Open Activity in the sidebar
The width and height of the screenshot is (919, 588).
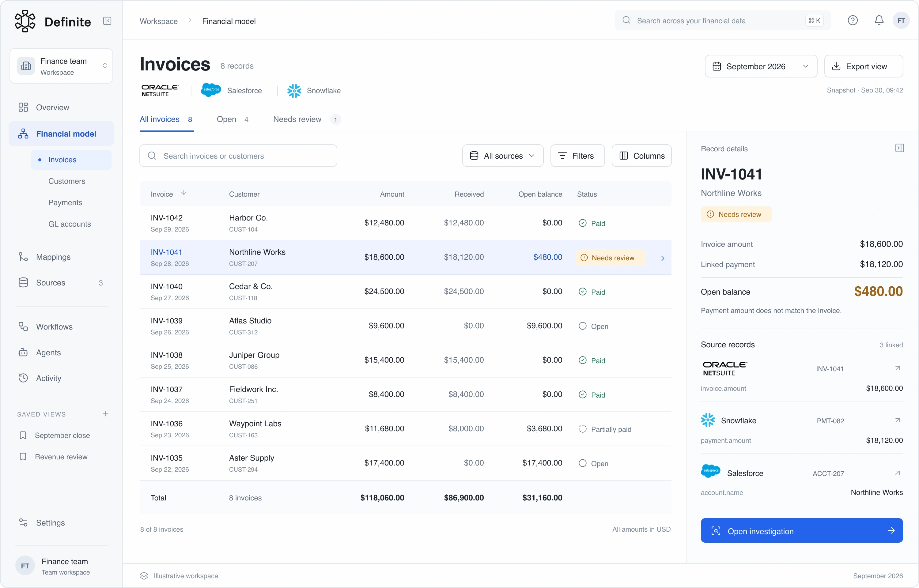click(x=61, y=378)
